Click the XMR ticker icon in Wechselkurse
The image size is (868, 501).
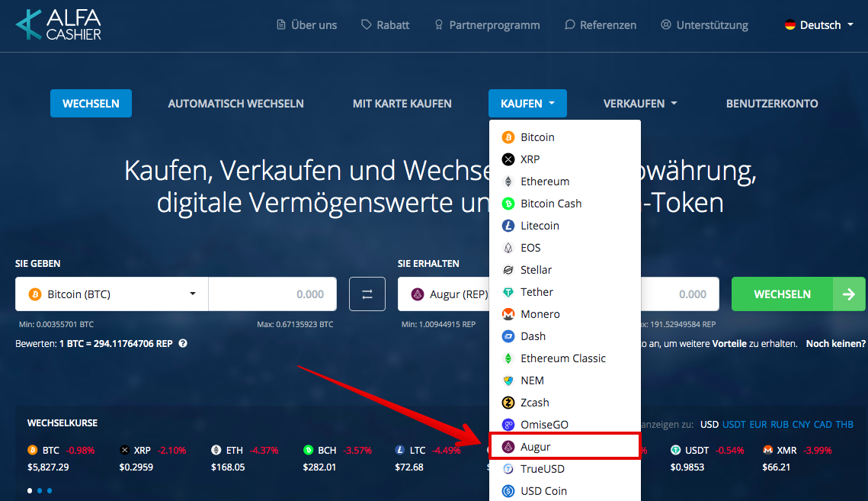[x=767, y=450]
